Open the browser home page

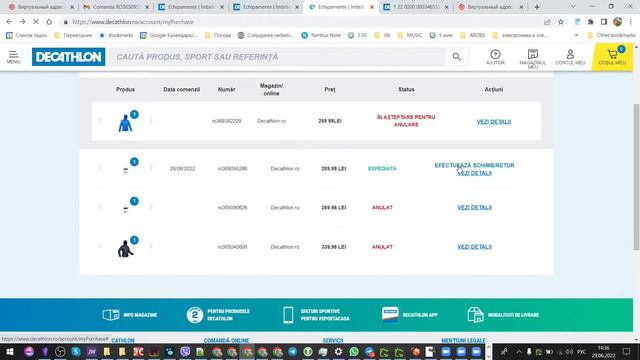click(49, 22)
